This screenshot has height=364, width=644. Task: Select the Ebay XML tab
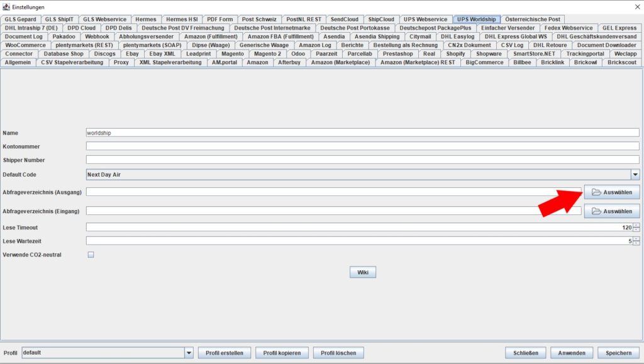click(162, 54)
